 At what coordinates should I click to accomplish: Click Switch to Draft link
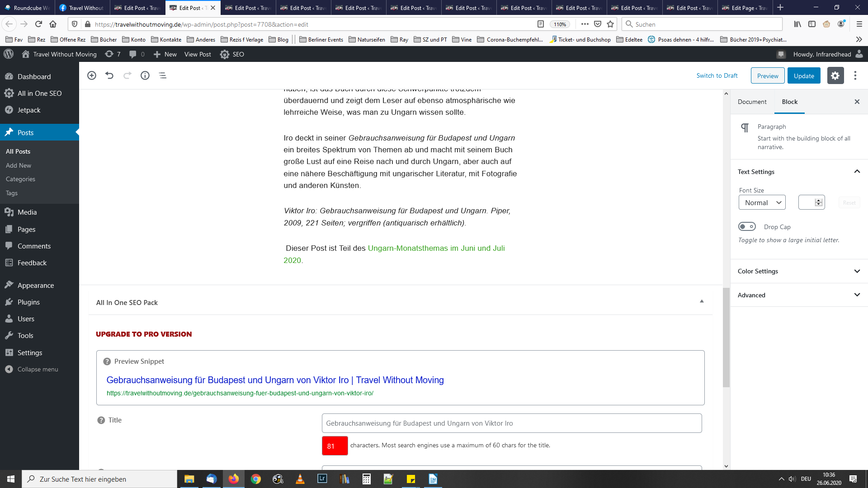tap(717, 75)
